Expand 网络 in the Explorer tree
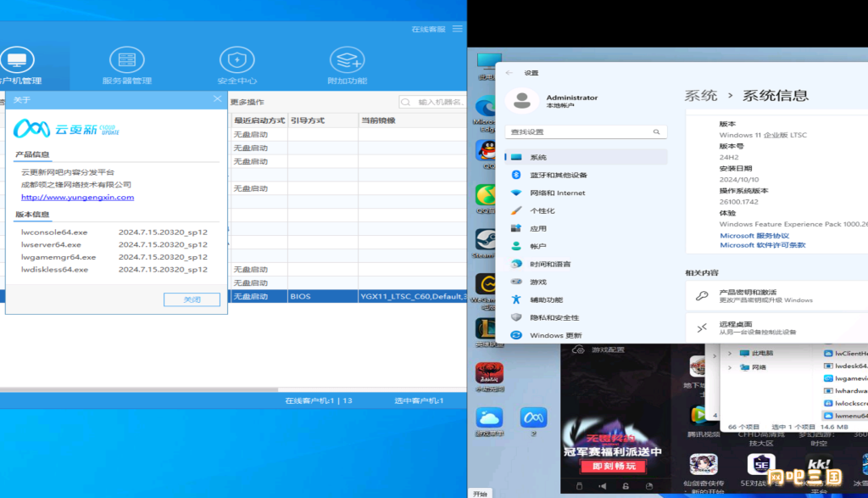Viewport: 868px width, 498px height. click(x=730, y=367)
